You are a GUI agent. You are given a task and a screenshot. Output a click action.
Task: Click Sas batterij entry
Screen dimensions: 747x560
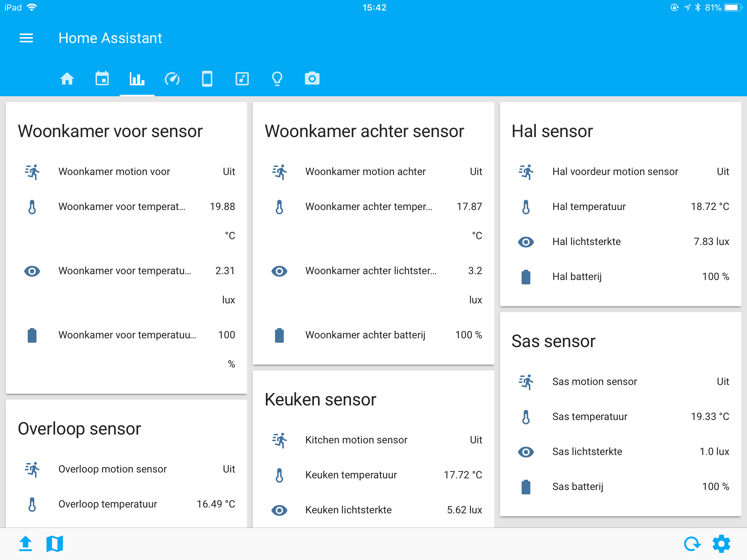(620, 486)
